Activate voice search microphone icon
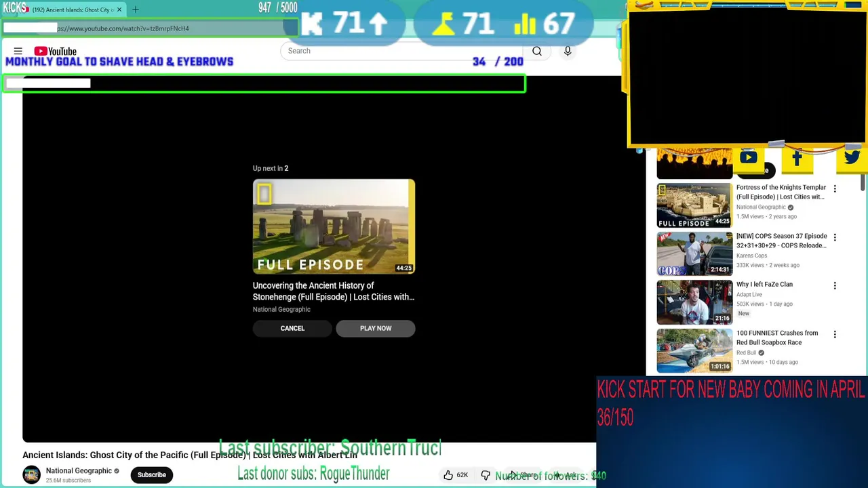 click(568, 51)
